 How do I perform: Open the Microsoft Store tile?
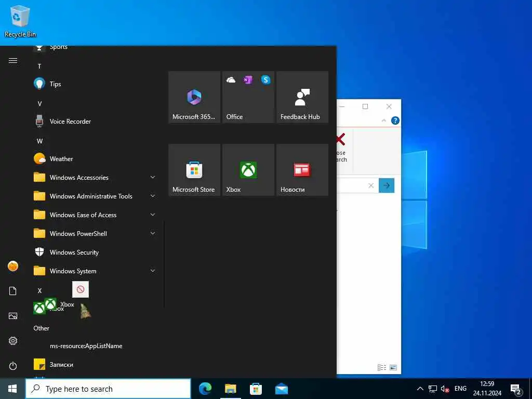(x=194, y=170)
